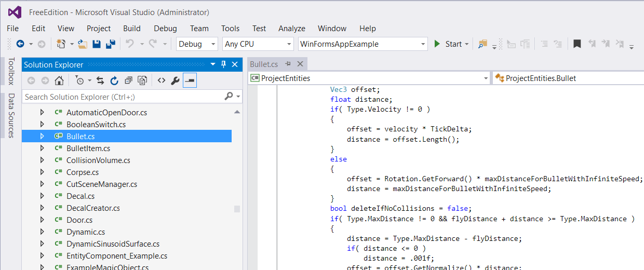The width and height of the screenshot is (644, 270).
Task: Expand the Decal.cs tree node
Action: [x=43, y=196]
